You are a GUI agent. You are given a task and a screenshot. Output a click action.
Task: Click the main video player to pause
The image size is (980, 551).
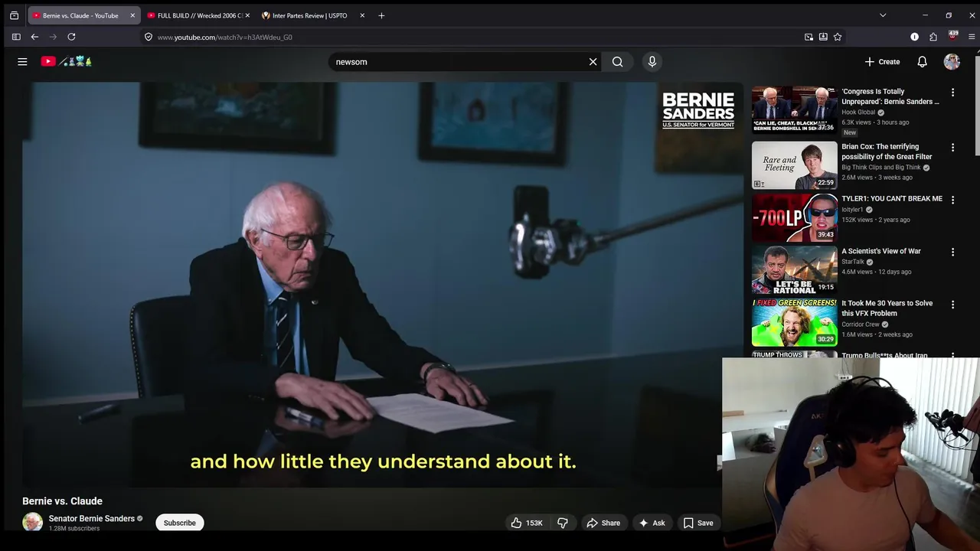point(383,284)
